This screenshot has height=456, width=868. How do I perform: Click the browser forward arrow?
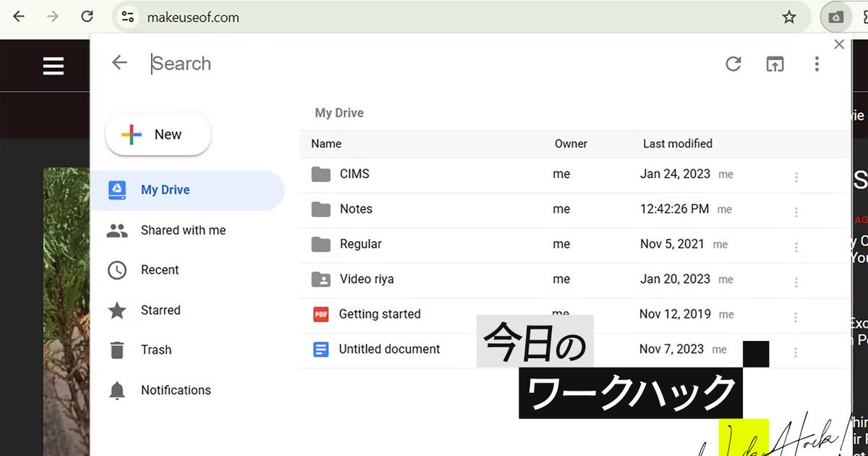click(52, 17)
